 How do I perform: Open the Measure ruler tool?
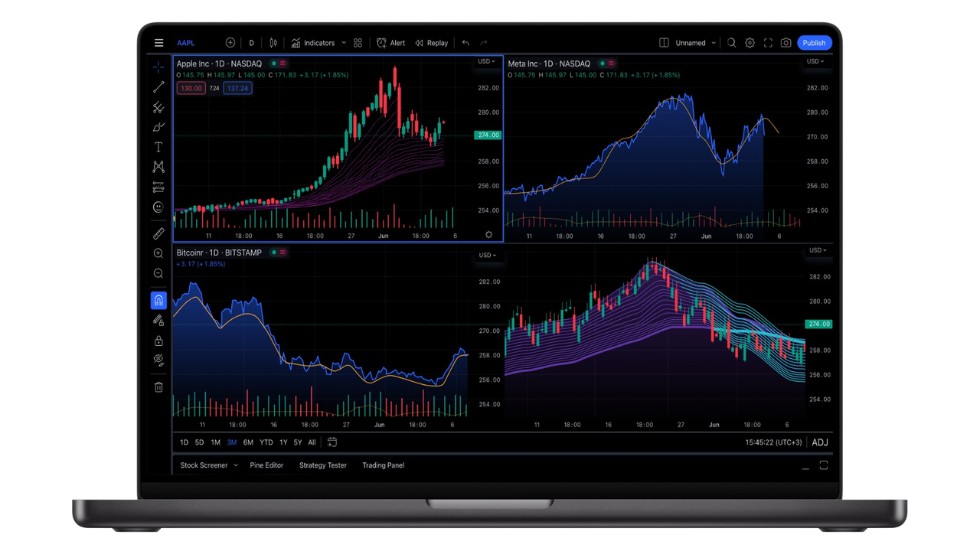pyautogui.click(x=158, y=233)
